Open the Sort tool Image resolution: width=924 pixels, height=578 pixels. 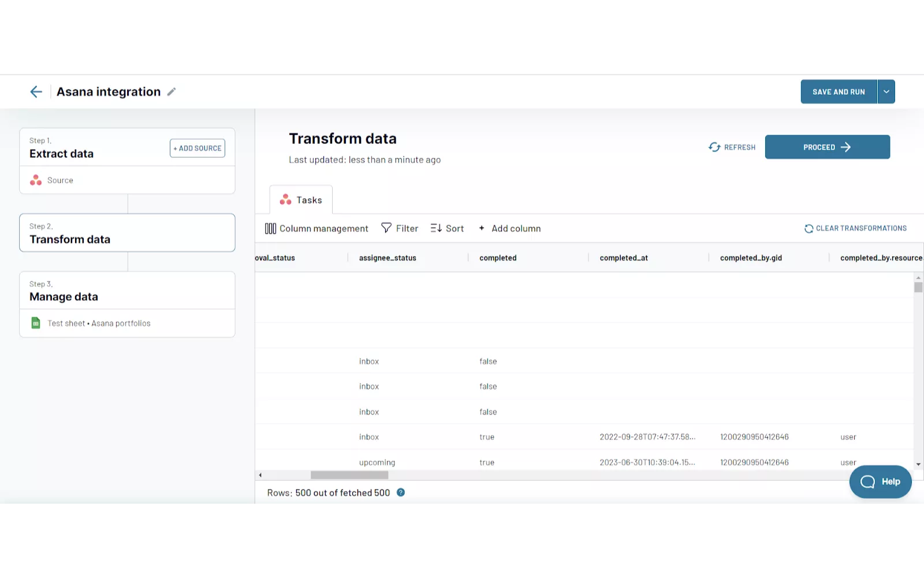click(447, 228)
